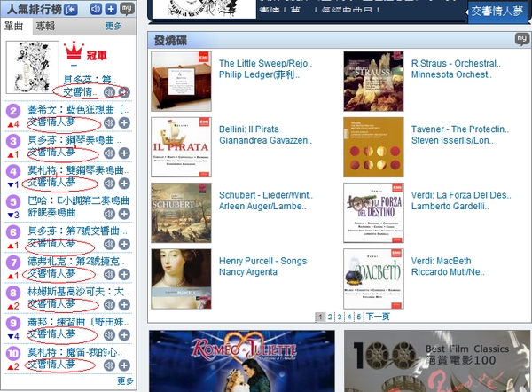Screen dimensions: 532x392
Task: Open 'my' bubble icon in 發燒碟 header
Action: [522, 39]
